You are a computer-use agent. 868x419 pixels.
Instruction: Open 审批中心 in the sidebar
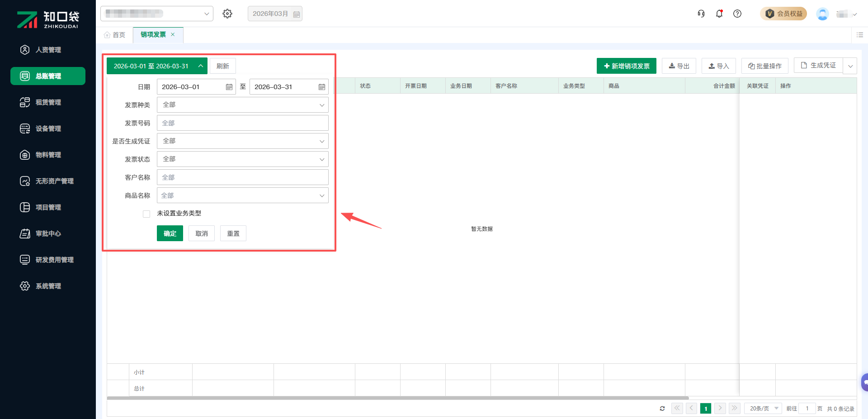pos(47,233)
